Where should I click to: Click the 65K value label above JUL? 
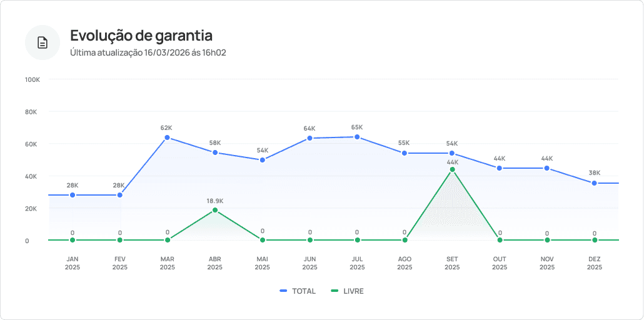(357, 127)
